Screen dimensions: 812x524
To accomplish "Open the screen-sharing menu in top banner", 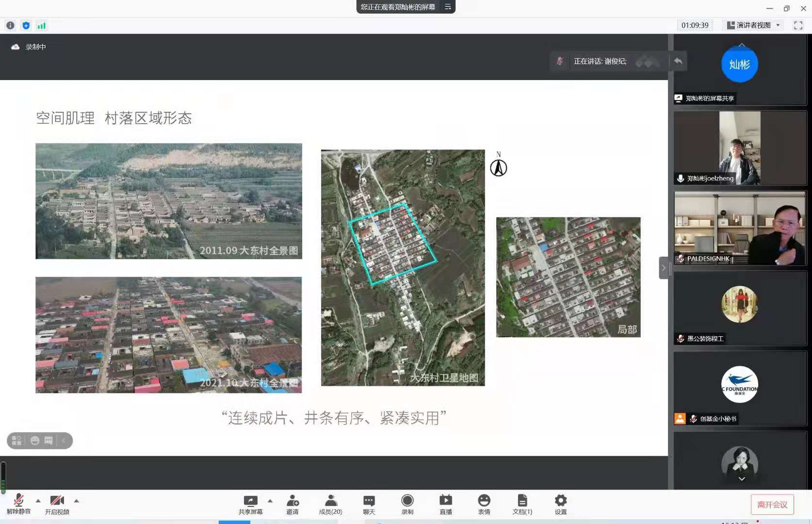I will tap(448, 7).
